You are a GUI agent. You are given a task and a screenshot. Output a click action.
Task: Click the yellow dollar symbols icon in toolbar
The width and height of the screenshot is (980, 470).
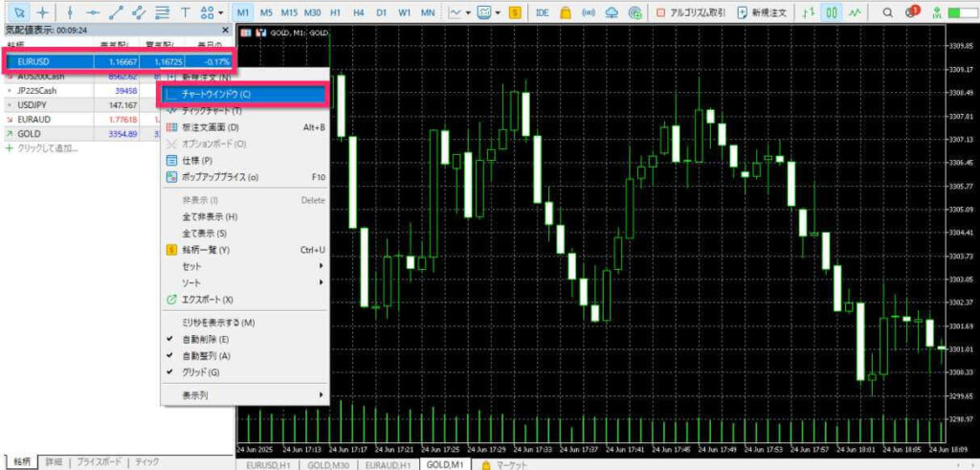point(515,11)
